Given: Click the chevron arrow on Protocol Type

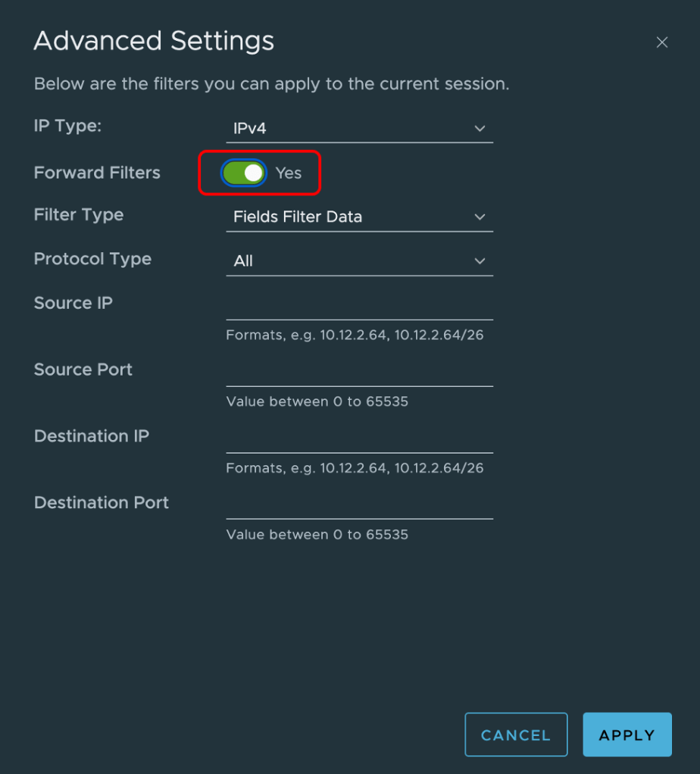Looking at the screenshot, I should [x=480, y=261].
